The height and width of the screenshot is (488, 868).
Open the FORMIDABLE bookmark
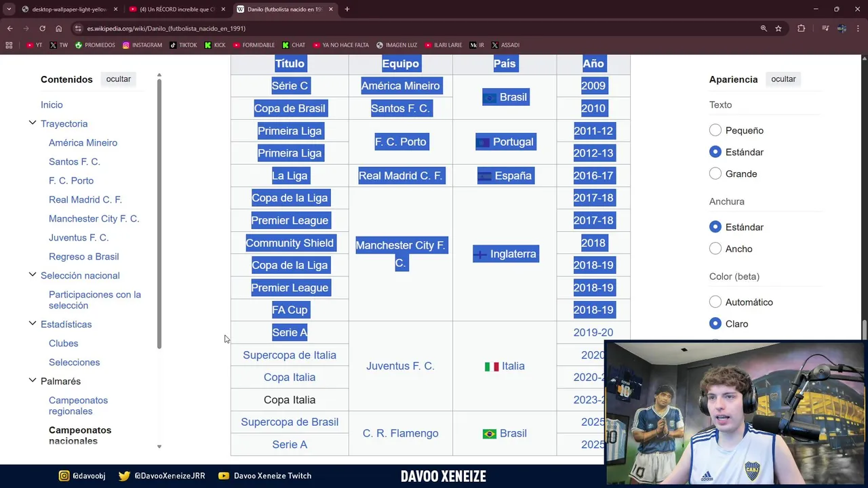pos(254,45)
